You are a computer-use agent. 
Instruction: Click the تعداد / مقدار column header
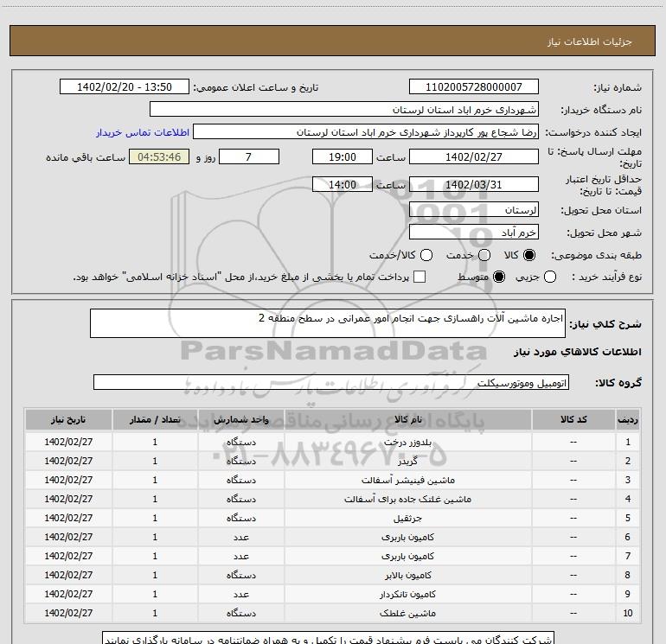coord(155,419)
